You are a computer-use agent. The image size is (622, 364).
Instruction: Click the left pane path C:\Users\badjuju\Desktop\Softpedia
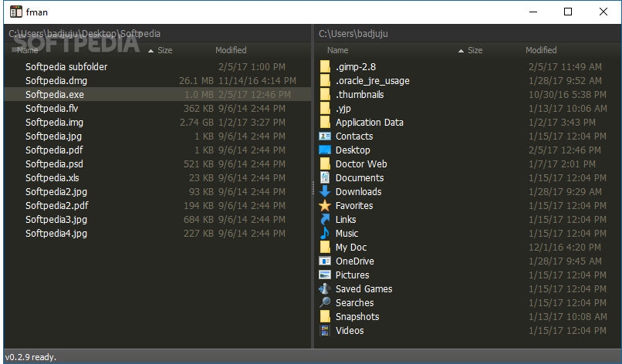point(84,34)
